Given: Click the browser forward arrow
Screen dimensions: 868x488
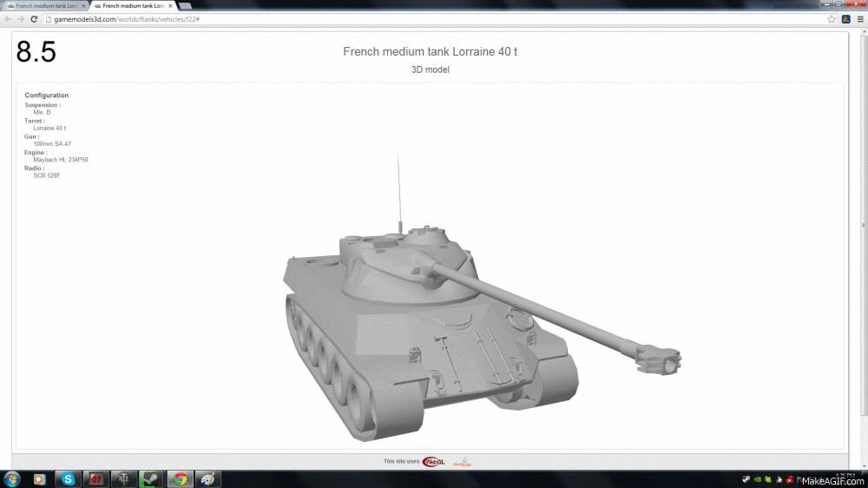Looking at the screenshot, I should [21, 19].
